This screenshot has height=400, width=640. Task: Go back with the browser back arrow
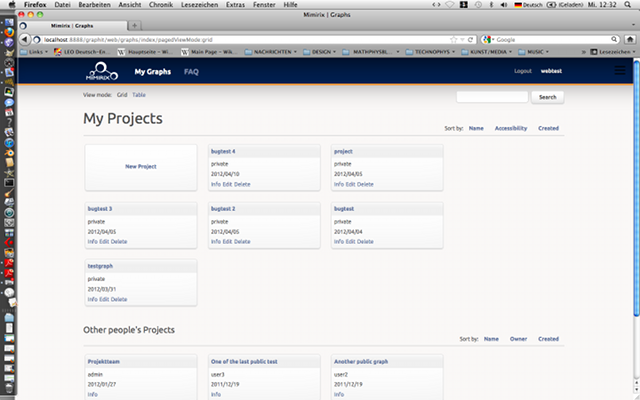[24, 40]
